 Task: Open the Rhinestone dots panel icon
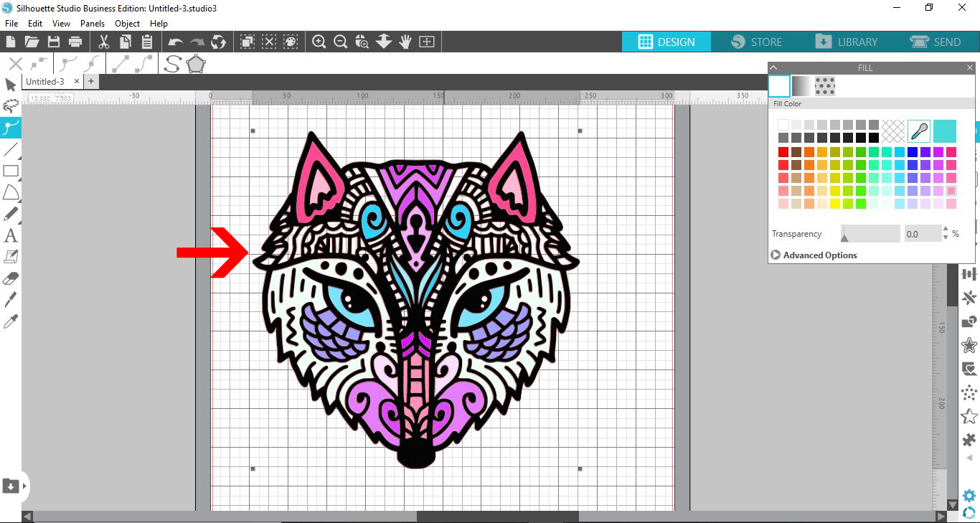969,392
